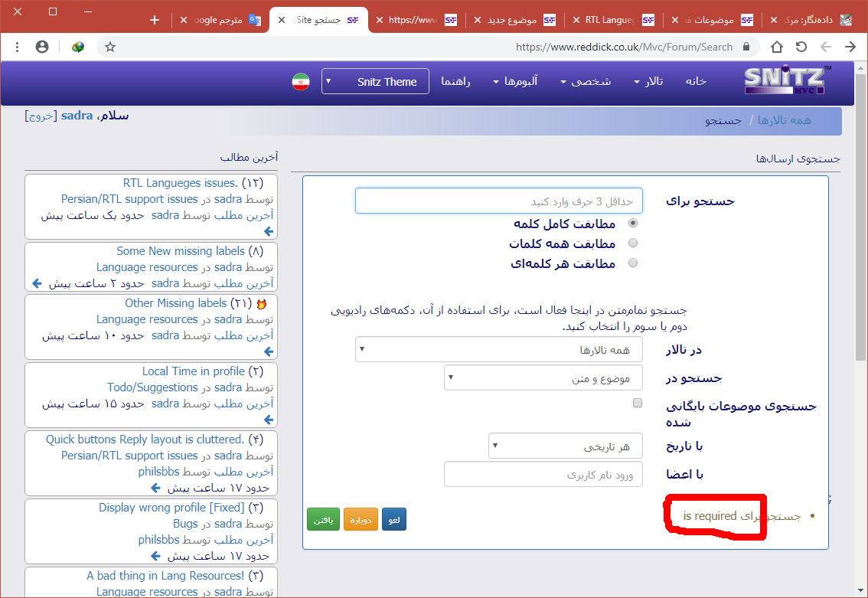
Task: Reload the page with the refresh icon
Action: pyautogui.click(x=801, y=47)
